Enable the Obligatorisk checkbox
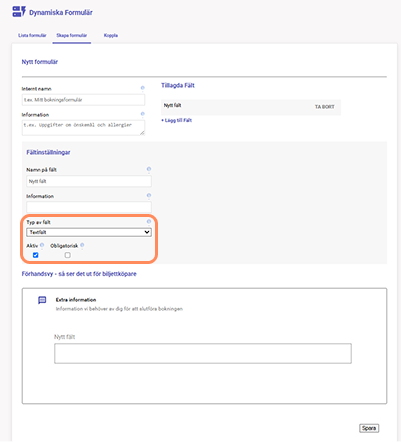401x442 pixels. click(x=67, y=255)
